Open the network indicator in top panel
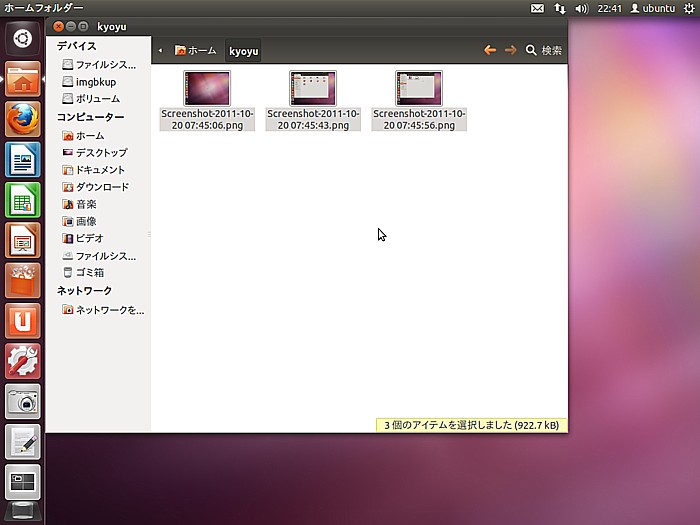The width and height of the screenshot is (700, 525). tap(559, 8)
